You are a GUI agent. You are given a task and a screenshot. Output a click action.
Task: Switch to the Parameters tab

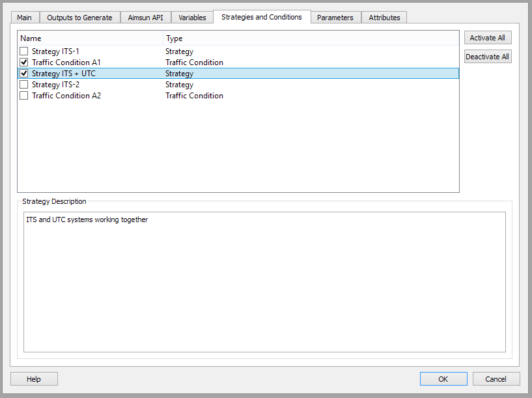[335, 18]
